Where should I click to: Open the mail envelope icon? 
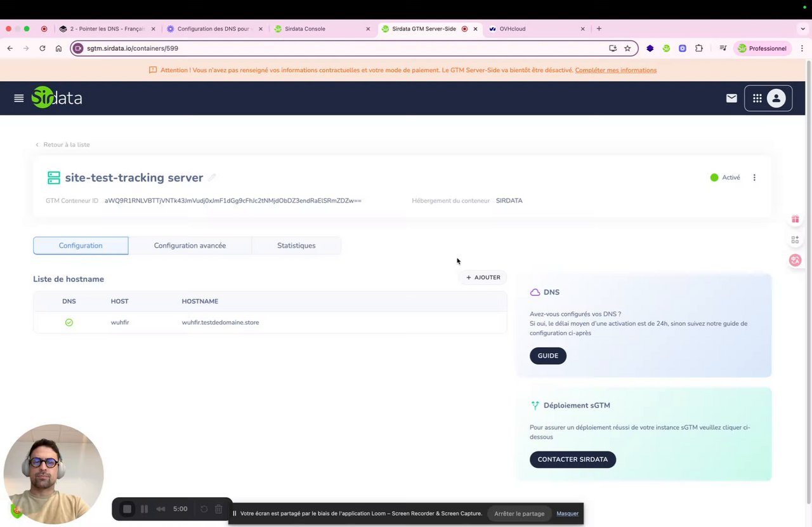coord(731,98)
